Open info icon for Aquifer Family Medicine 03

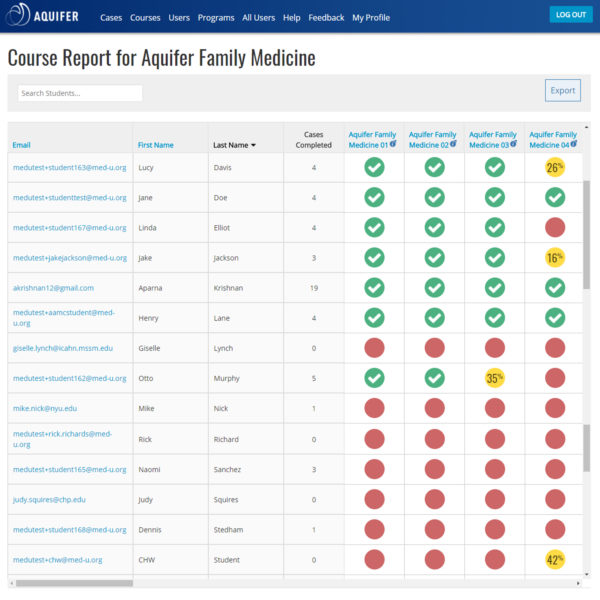click(x=514, y=143)
